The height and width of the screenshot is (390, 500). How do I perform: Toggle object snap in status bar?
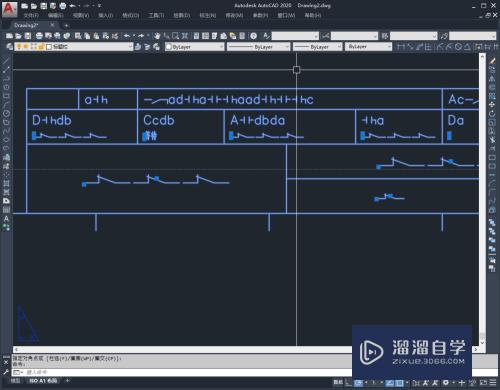point(399,383)
